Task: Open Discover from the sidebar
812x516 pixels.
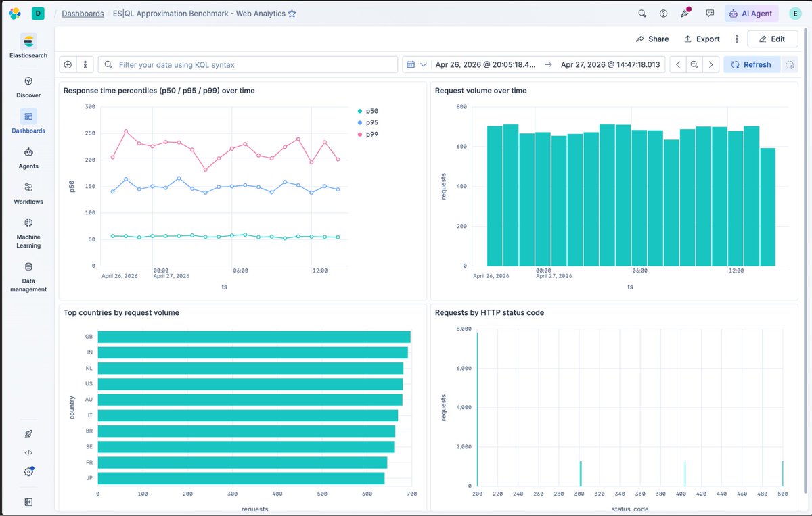Action: (28, 87)
